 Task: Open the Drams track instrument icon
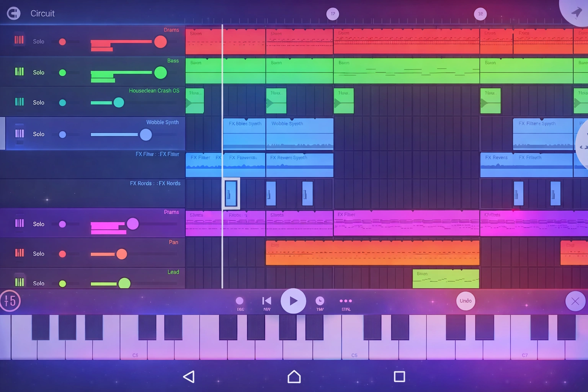(x=19, y=40)
